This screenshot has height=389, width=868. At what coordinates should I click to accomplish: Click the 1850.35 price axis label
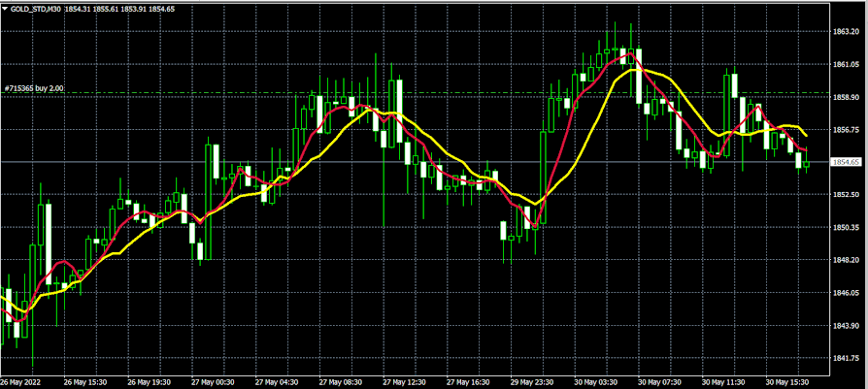pyautogui.click(x=846, y=227)
